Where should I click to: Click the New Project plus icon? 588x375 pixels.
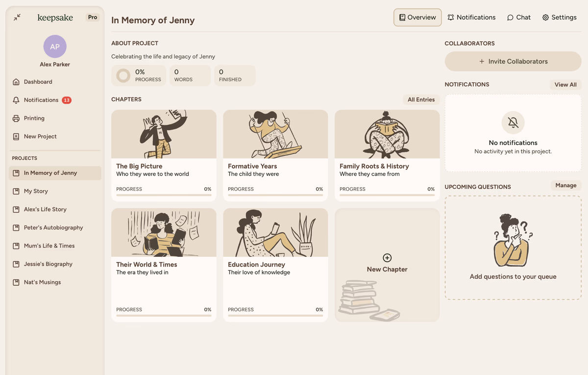tap(16, 136)
